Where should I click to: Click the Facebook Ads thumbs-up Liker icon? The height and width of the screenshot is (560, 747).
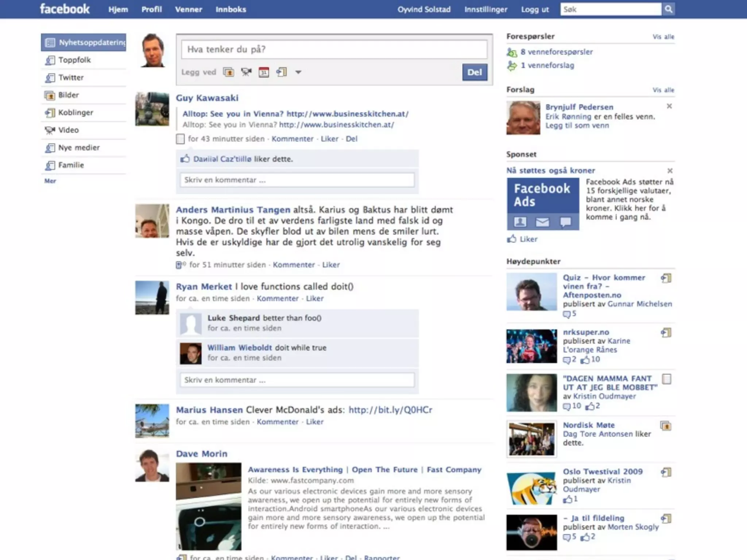click(512, 239)
